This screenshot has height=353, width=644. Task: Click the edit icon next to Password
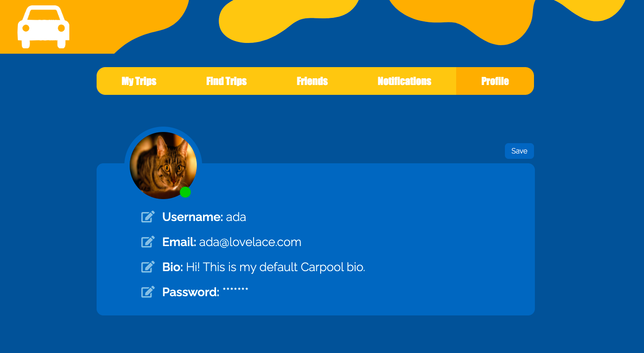tap(148, 292)
